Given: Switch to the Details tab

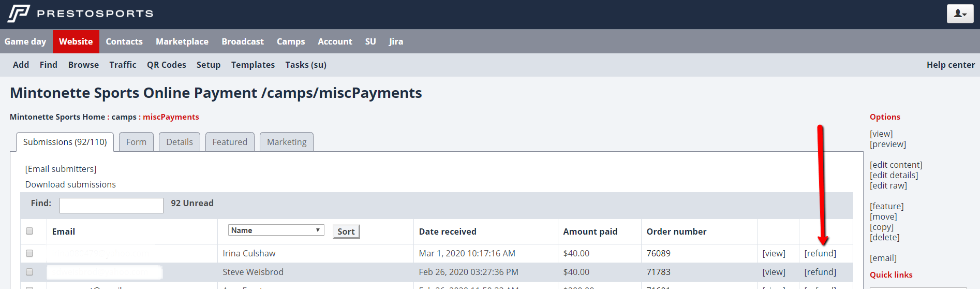Looking at the screenshot, I should pyautogui.click(x=180, y=142).
